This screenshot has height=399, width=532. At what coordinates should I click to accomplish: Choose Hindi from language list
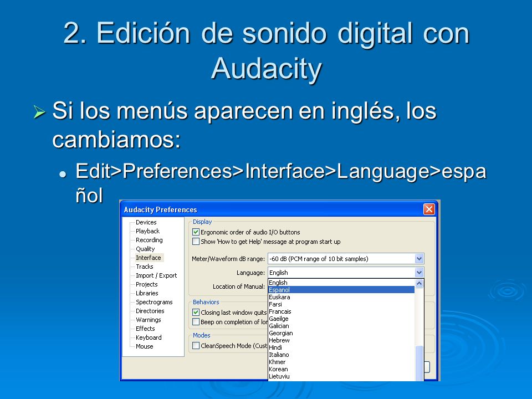pyautogui.click(x=341, y=347)
